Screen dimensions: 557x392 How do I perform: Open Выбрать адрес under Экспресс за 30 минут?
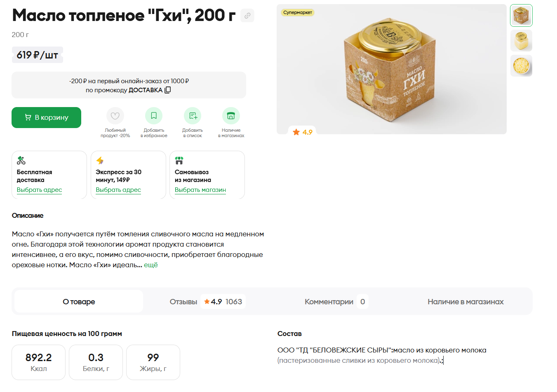click(118, 190)
